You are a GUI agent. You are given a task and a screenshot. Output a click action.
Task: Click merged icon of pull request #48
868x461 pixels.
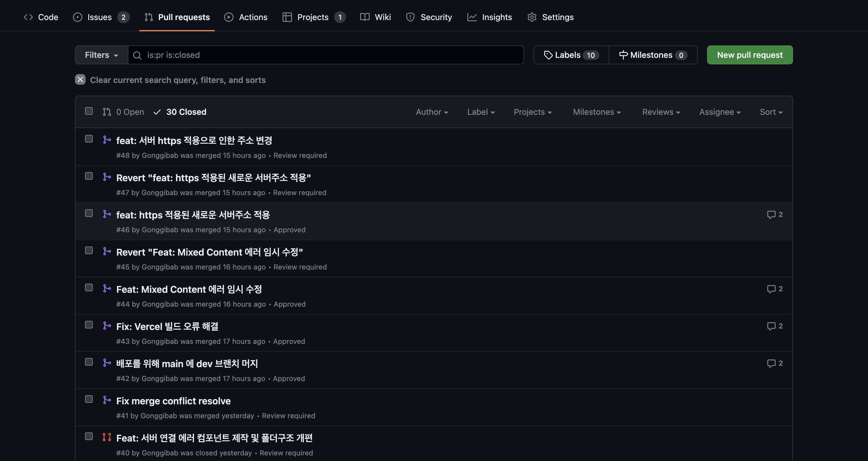[107, 139]
